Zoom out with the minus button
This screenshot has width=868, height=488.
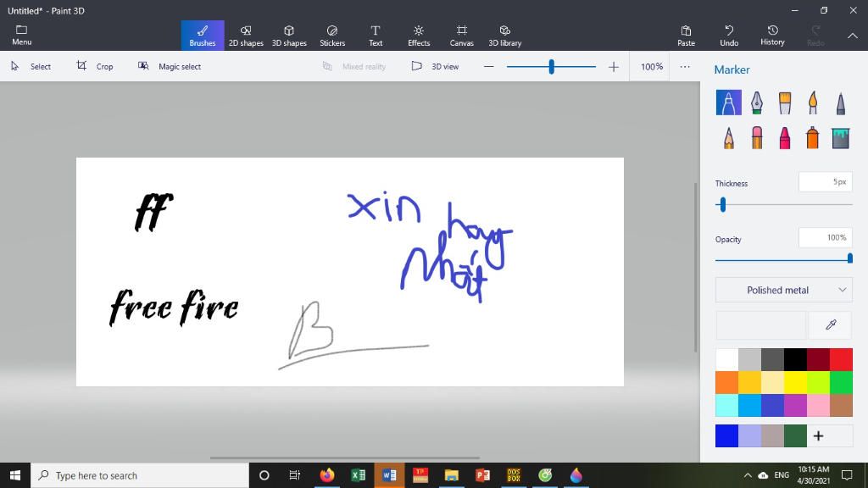488,66
